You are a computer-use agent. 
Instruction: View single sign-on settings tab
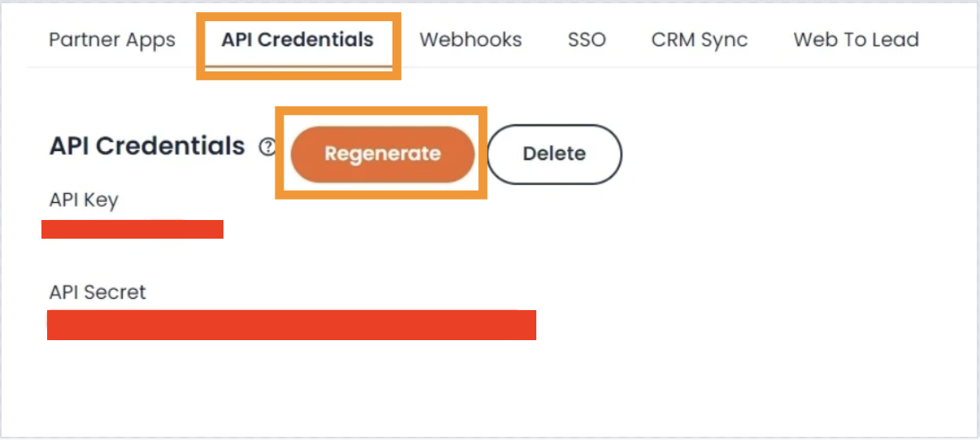(587, 40)
